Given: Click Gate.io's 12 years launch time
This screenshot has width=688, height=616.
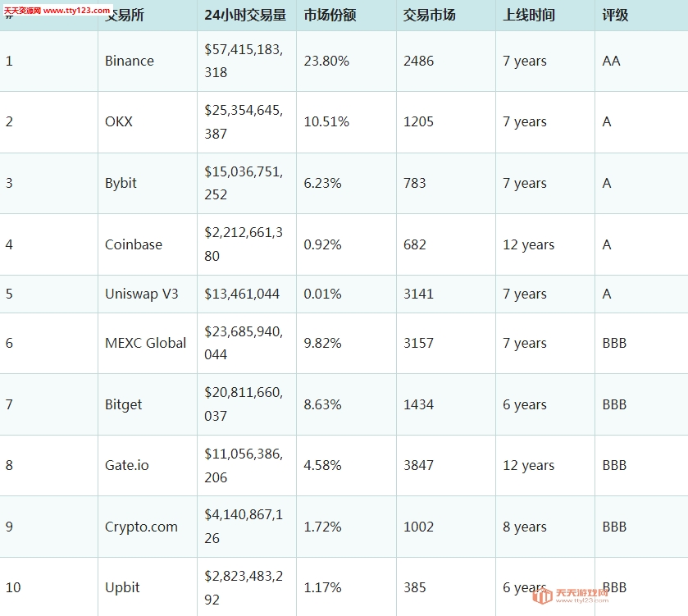Looking at the screenshot, I should (529, 466).
